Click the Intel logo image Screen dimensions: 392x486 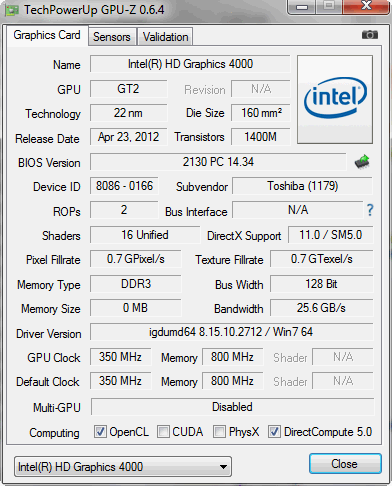tap(335, 99)
